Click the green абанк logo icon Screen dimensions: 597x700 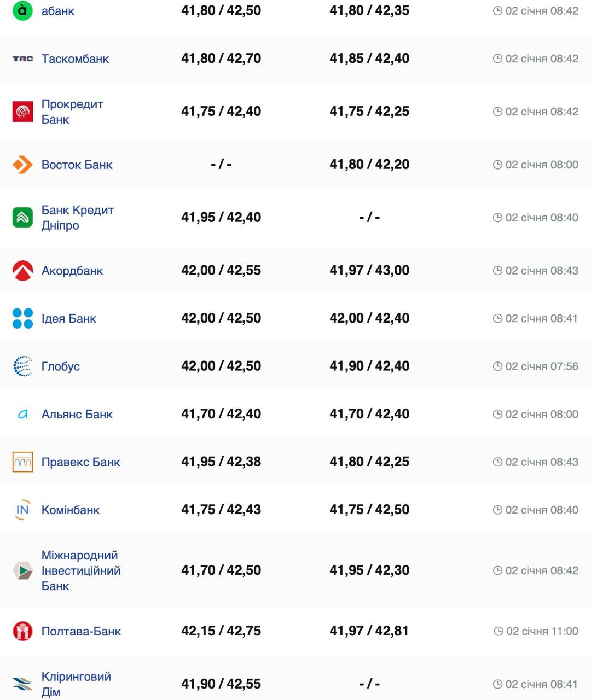tap(22, 11)
